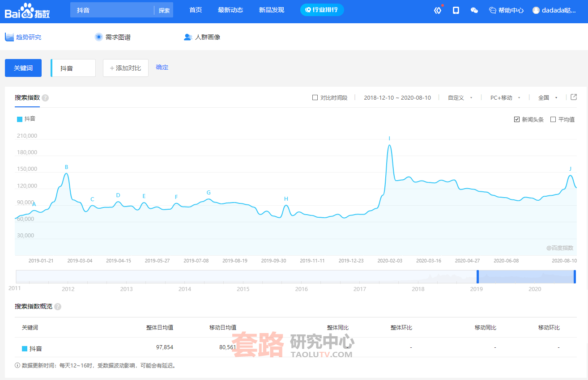
Task: Check the 对比时间段 checkbox
Action: coord(315,97)
